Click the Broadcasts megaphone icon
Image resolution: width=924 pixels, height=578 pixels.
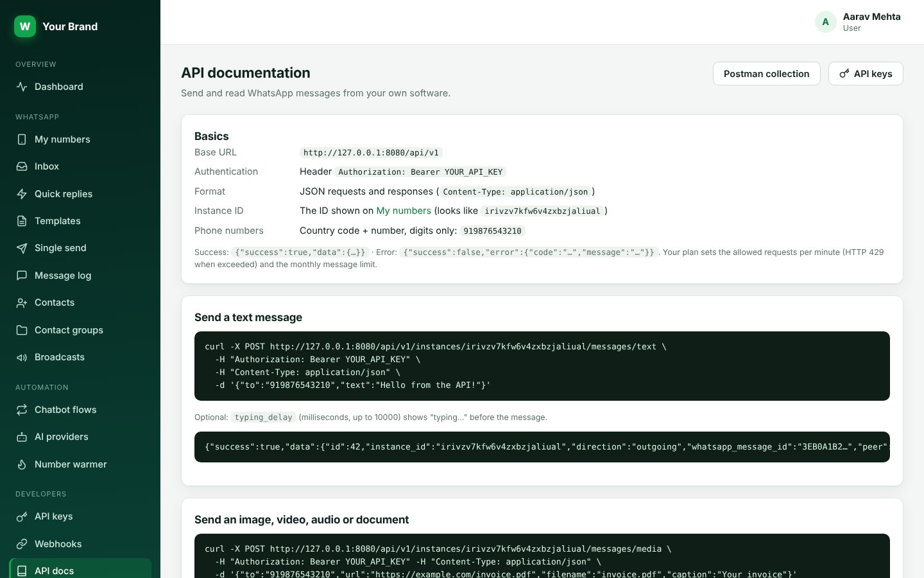pyautogui.click(x=22, y=357)
